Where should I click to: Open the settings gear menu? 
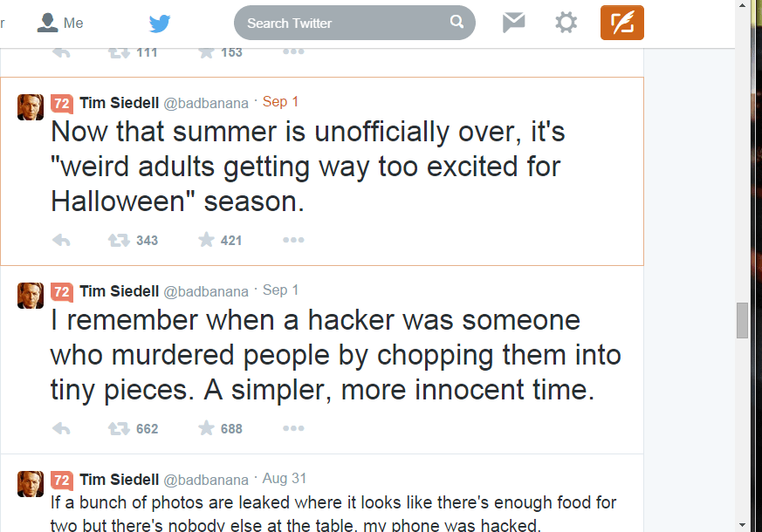566,23
